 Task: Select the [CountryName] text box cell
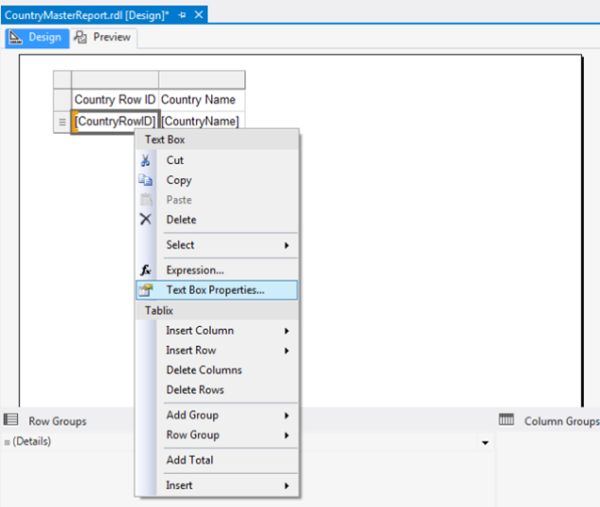pyautogui.click(x=201, y=122)
